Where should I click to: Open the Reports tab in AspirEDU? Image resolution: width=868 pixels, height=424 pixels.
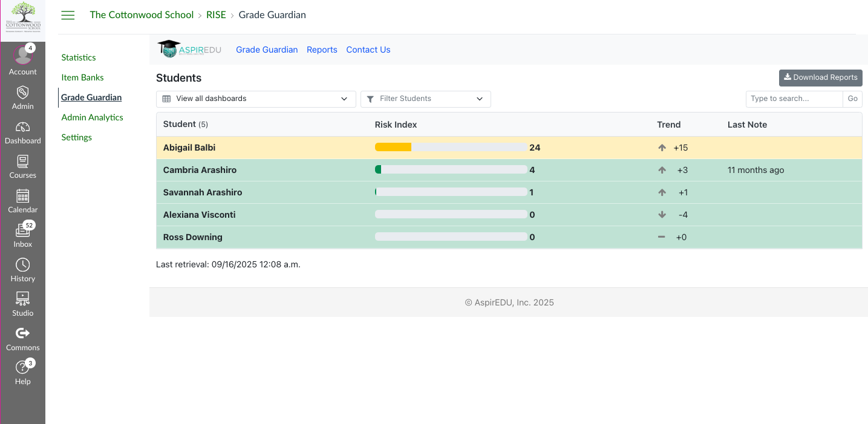coord(322,50)
